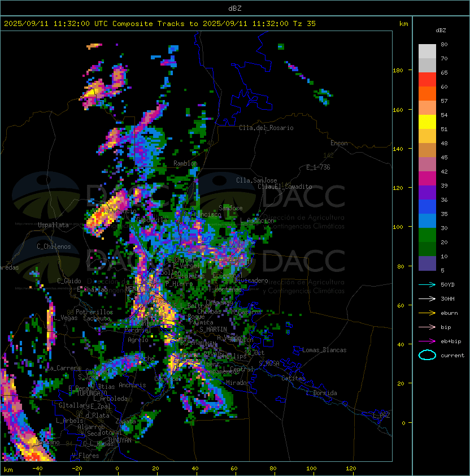The height and width of the screenshot is (476, 470).
Task: Click the 'Encon' place label
Action: click(x=339, y=143)
